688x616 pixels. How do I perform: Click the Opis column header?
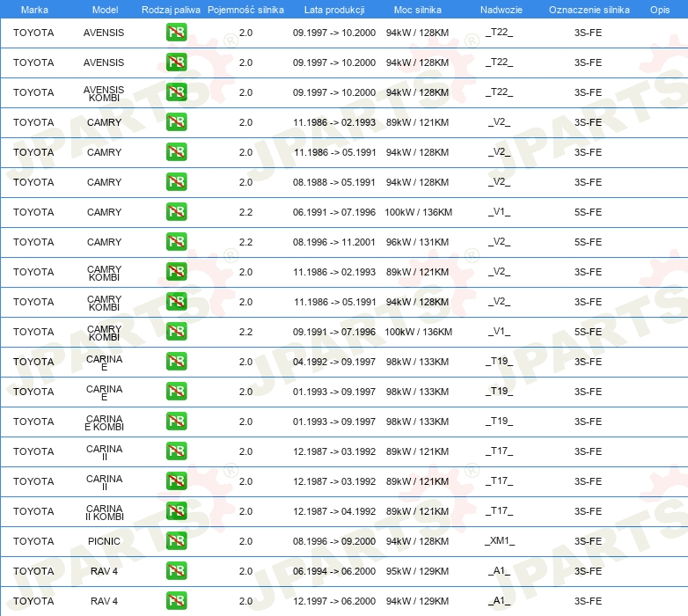tap(660, 10)
